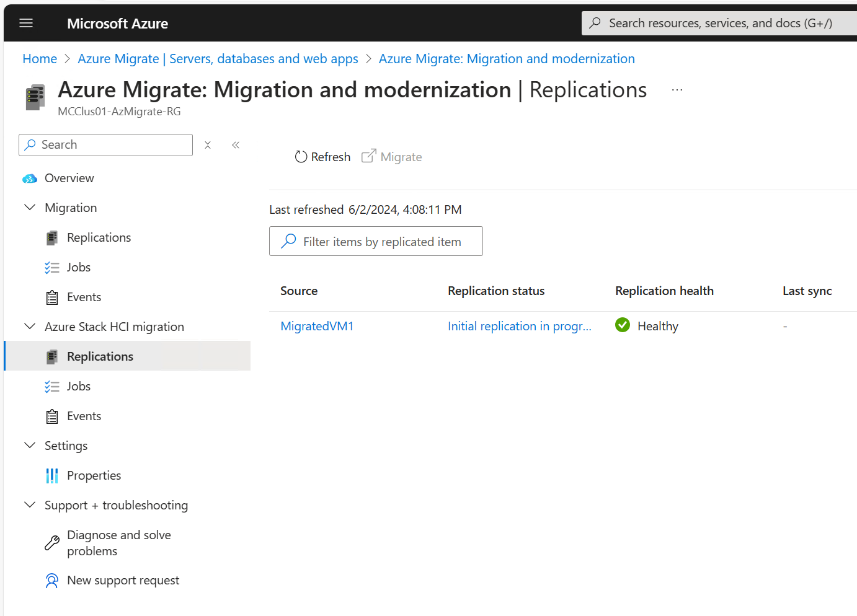Screen dimensions: 857x616
Task: Click the green Healthy status icon
Action: click(623, 325)
